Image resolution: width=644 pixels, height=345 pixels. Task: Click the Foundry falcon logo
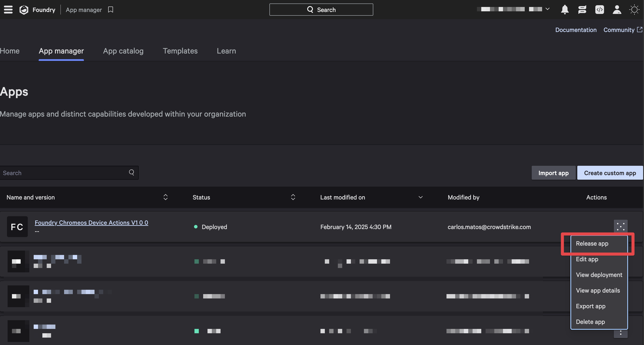click(x=24, y=10)
